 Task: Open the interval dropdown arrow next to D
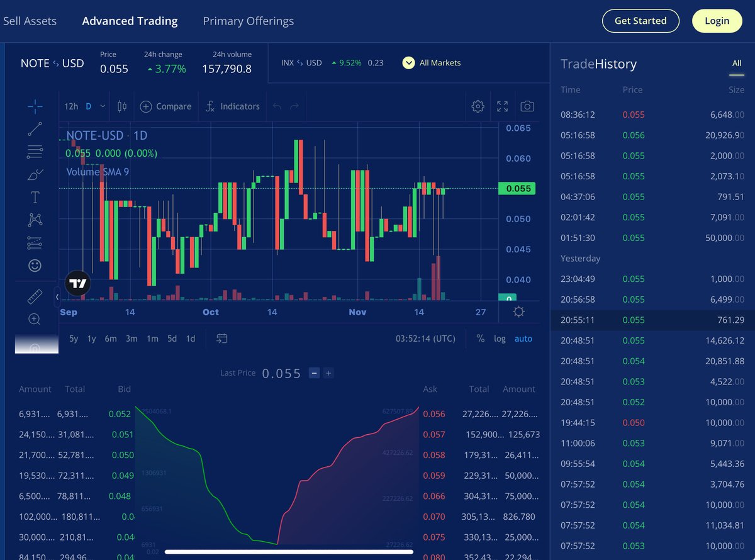[103, 106]
